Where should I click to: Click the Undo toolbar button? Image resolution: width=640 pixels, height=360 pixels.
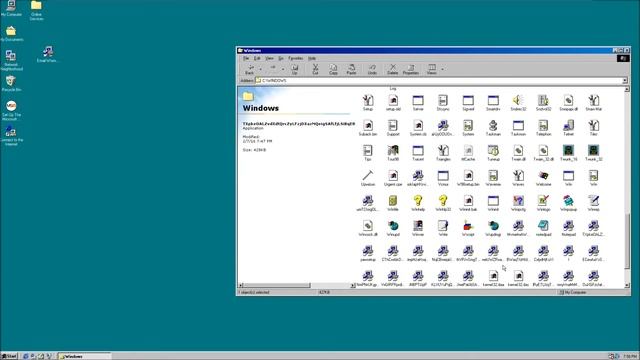(372, 69)
